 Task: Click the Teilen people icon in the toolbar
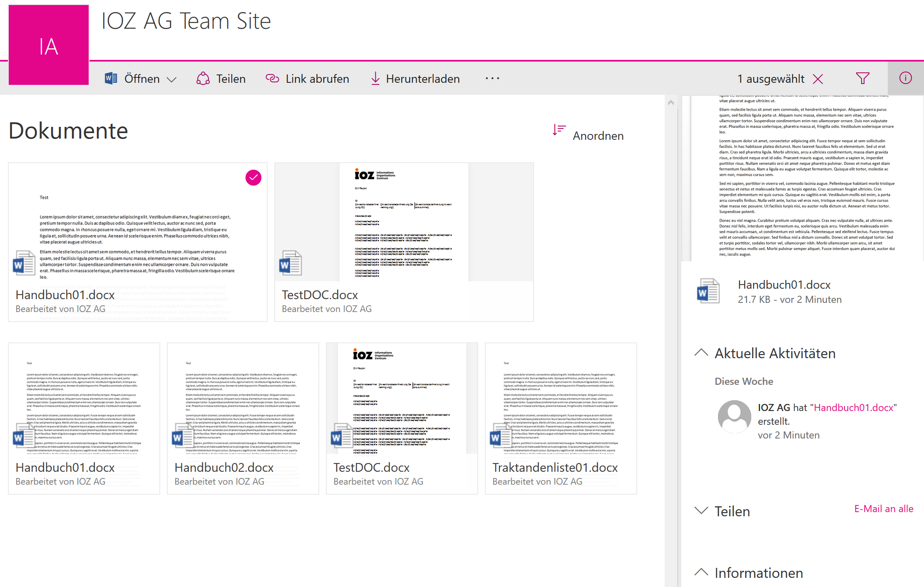(203, 78)
